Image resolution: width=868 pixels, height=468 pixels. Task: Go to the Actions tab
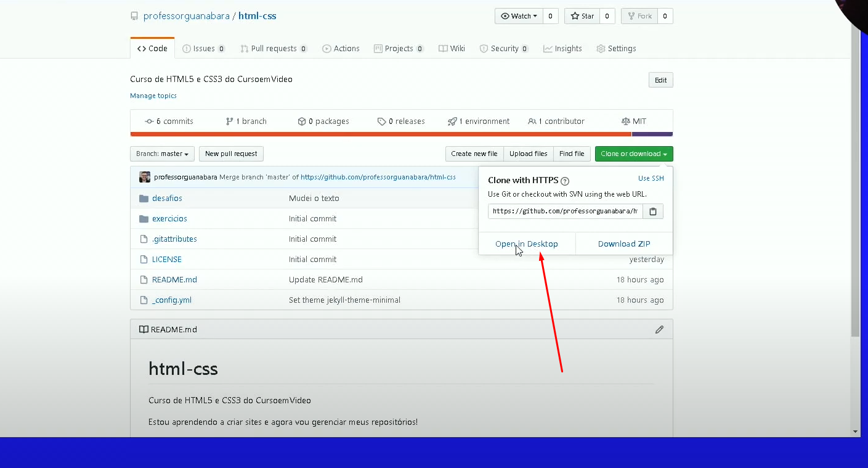pos(341,49)
